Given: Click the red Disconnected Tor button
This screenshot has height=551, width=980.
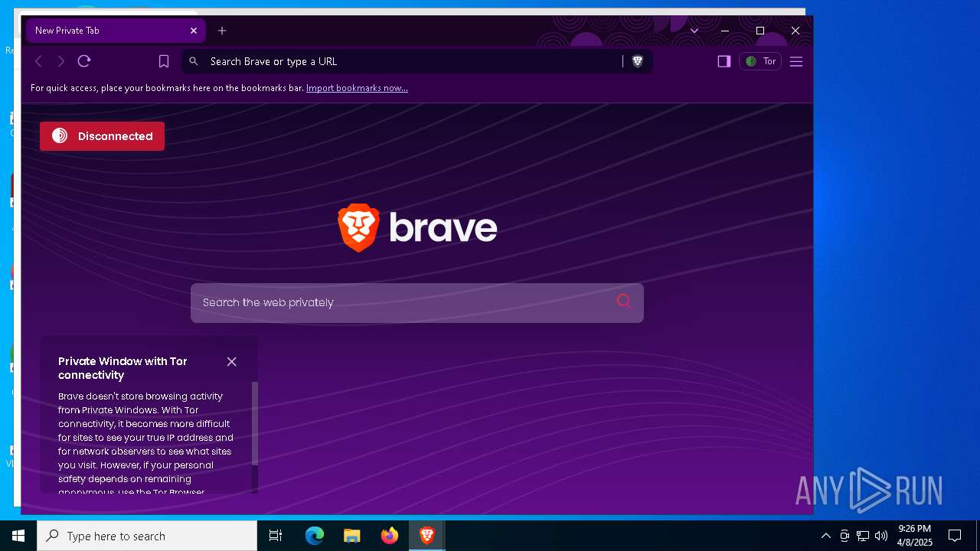Looking at the screenshot, I should click(x=102, y=136).
